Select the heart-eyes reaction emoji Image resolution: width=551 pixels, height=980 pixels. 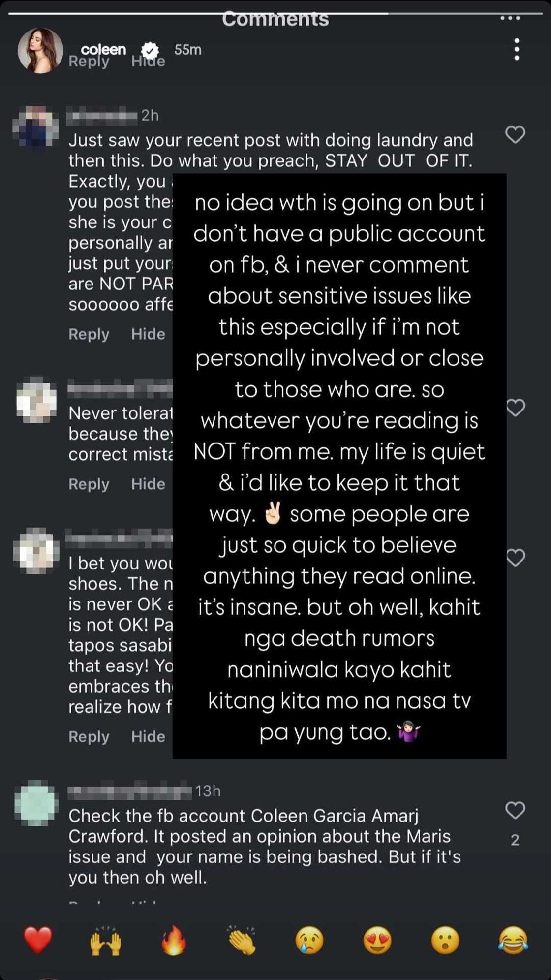(x=377, y=940)
